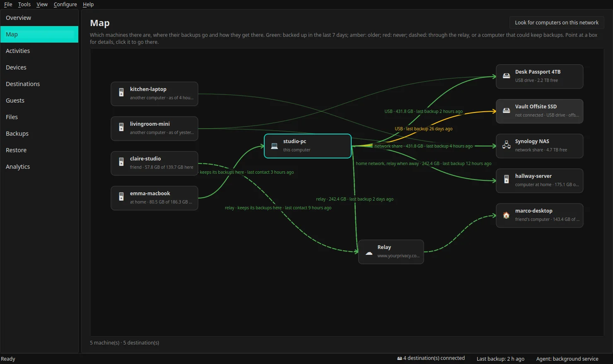Viewport: 613px width, 364px height.
Task: Go to the Overview page
Action: [39, 18]
